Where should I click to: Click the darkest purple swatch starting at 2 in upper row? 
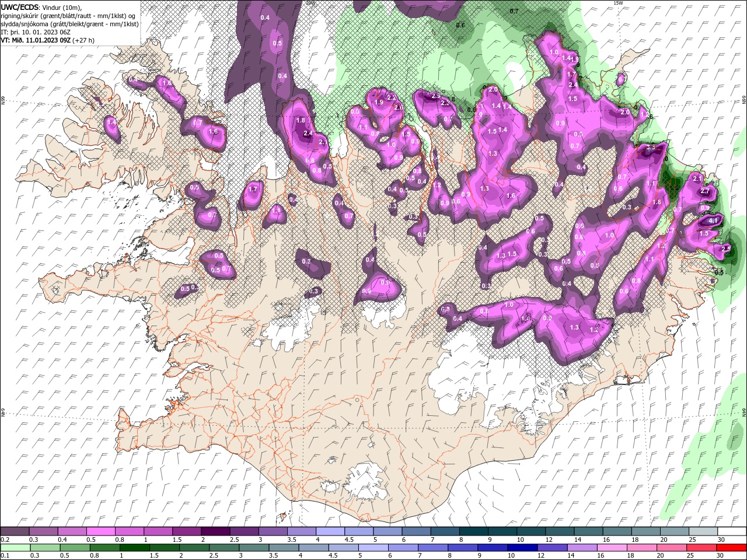[x=215, y=531]
